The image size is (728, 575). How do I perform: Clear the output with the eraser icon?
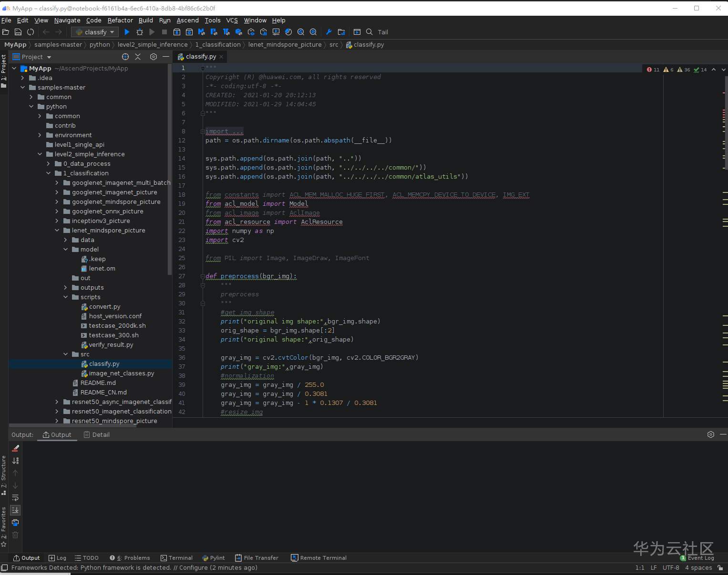pos(15,448)
